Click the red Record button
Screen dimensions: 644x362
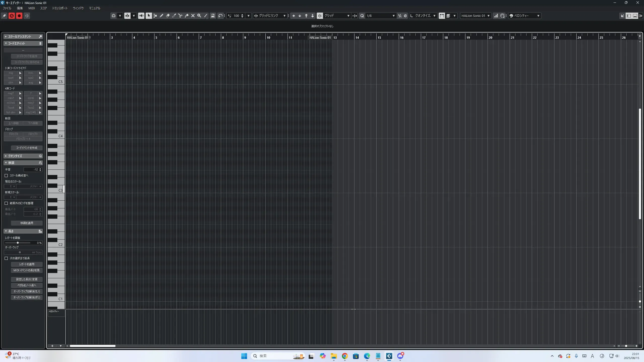pyautogui.click(x=19, y=16)
